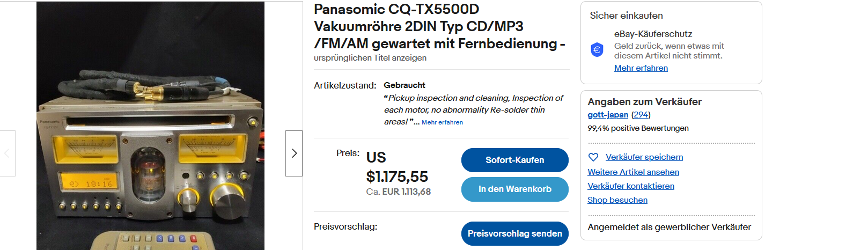Contact seller via Verkäufer kontaktieren

click(x=631, y=186)
